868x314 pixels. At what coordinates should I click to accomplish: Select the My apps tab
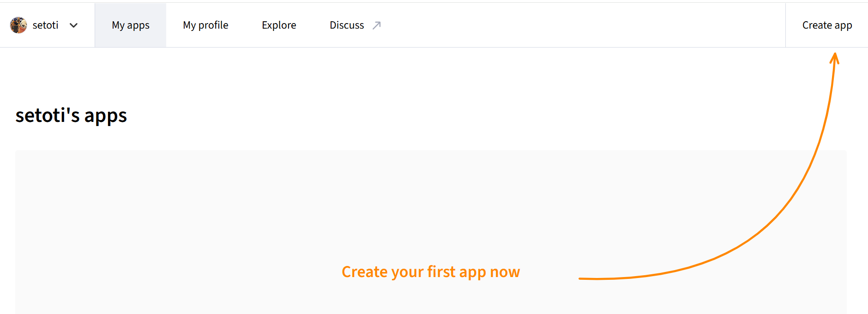130,25
